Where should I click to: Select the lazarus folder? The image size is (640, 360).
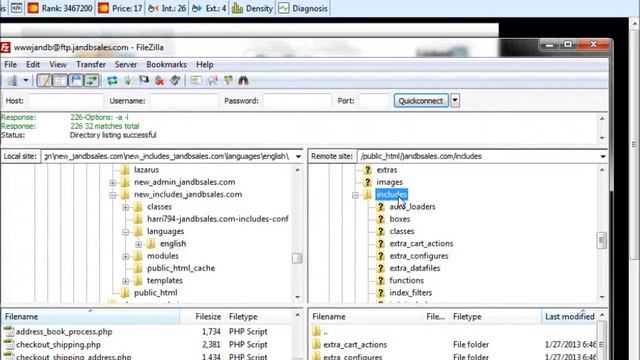coord(147,170)
